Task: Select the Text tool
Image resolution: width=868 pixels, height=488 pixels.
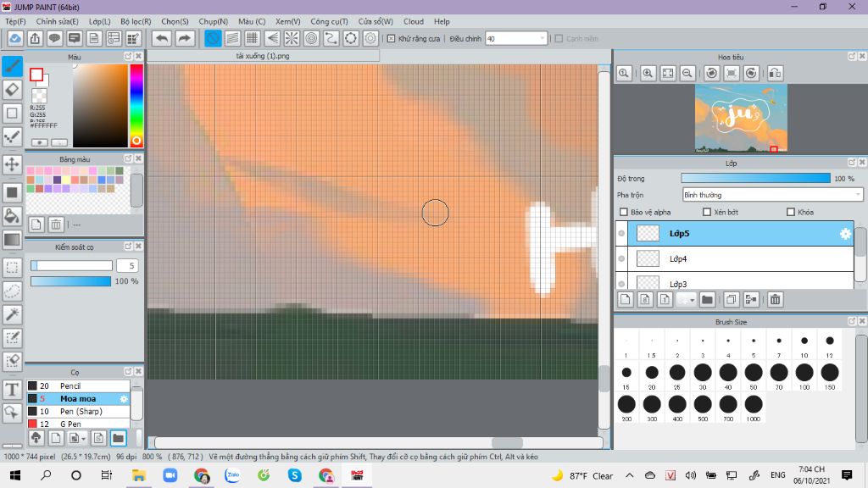Action: 12,389
